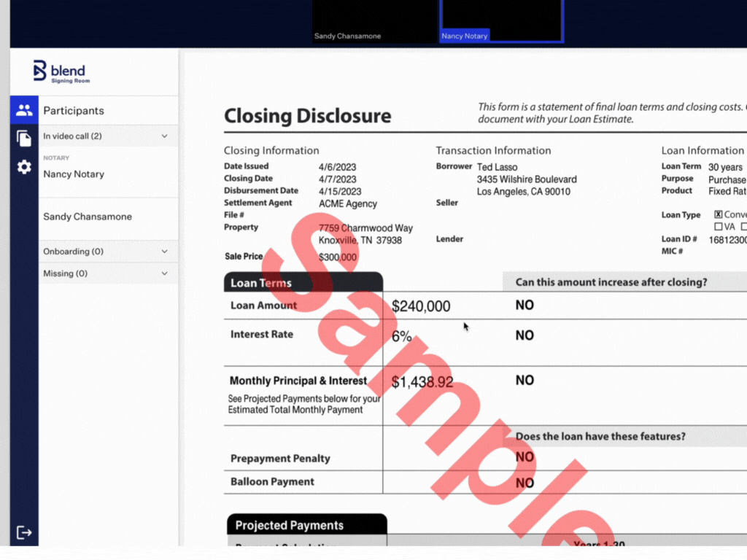Click the $1,438.92 monthly payment value
The width and height of the screenshot is (747, 560).
tap(422, 382)
